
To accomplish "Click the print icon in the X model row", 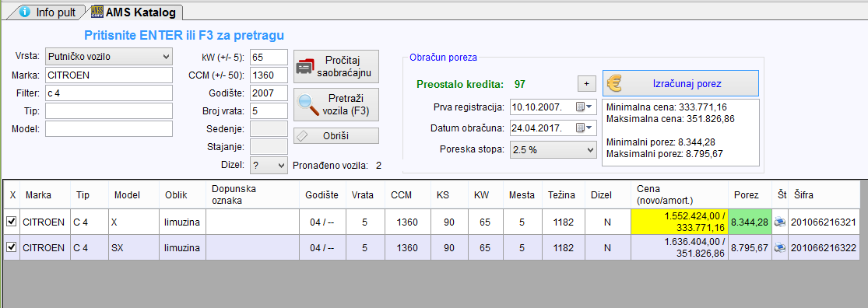I will click(x=779, y=222).
